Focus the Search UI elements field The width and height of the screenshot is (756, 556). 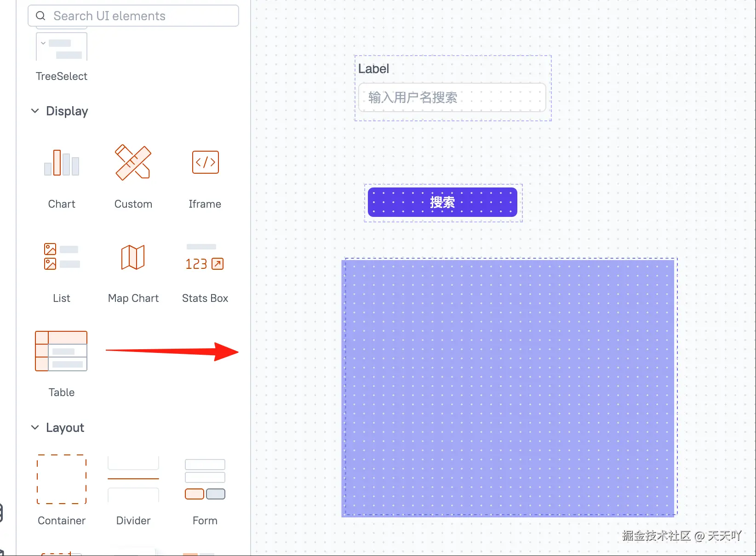133,16
